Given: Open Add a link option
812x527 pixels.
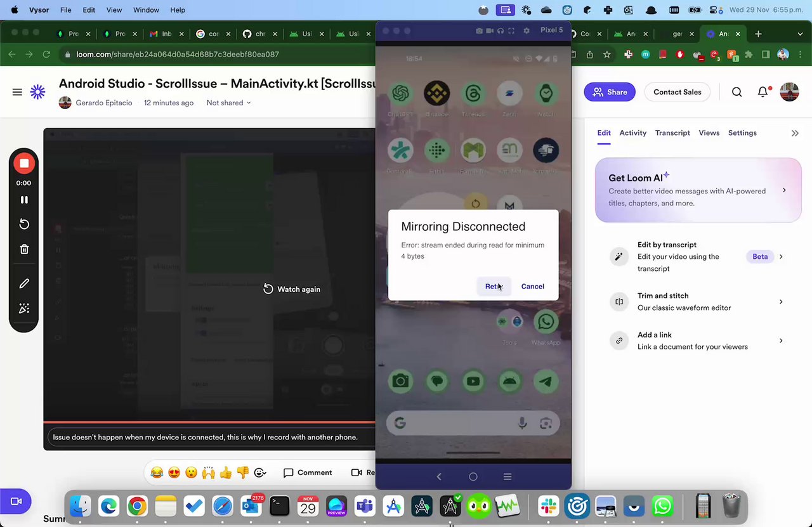Looking at the screenshot, I should click(x=698, y=341).
